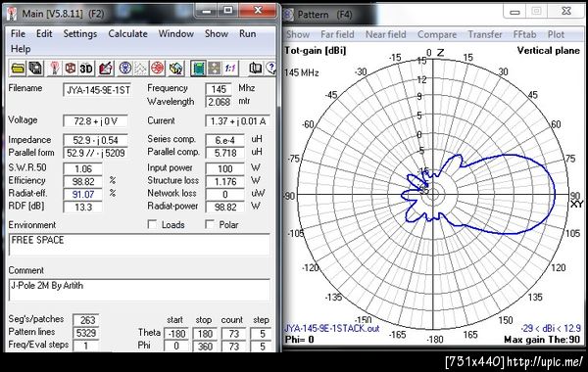Click the Theta stop field 180
Image resolution: width=588 pixels, height=372 pixels.
coord(205,334)
